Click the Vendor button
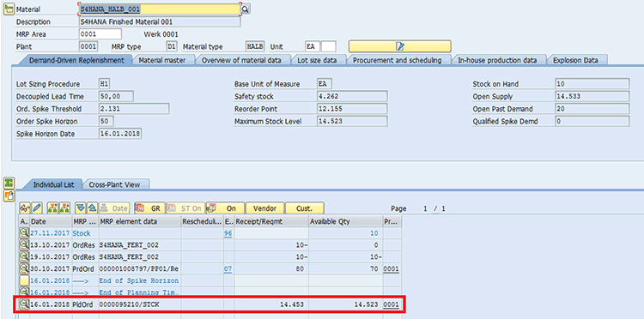This screenshot has width=644, height=319. [x=264, y=208]
